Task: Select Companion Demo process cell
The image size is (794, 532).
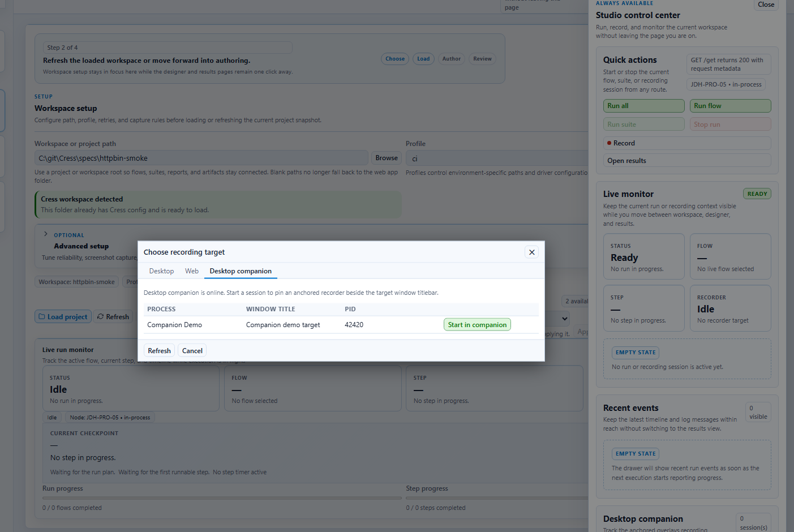Action: point(174,325)
